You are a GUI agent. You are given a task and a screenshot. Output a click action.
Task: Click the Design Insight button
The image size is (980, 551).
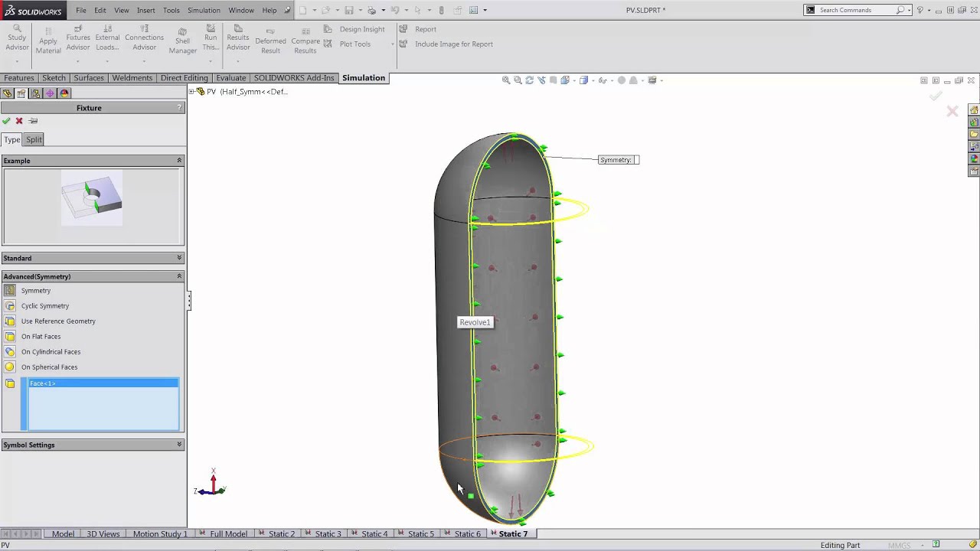(x=354, y=29)
